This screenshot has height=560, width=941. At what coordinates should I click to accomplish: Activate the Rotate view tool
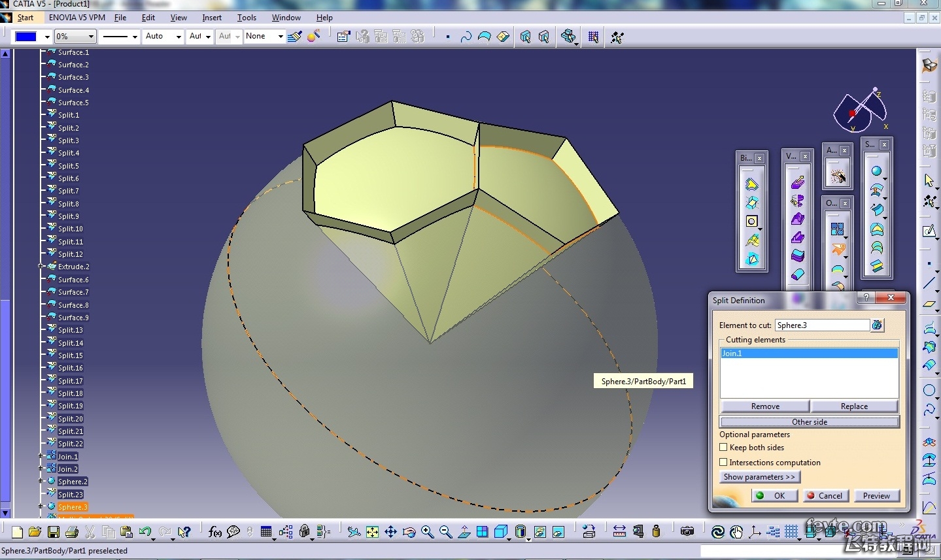point(409,532)
